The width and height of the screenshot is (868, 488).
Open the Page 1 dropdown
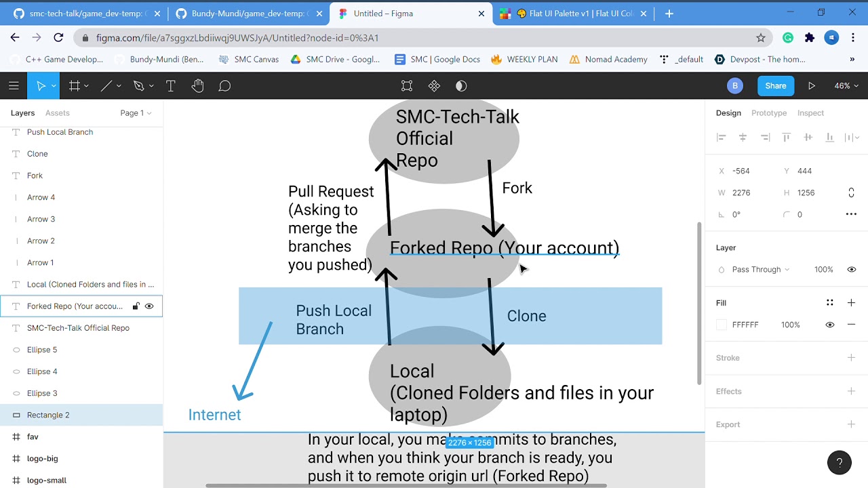click(136, 113)
